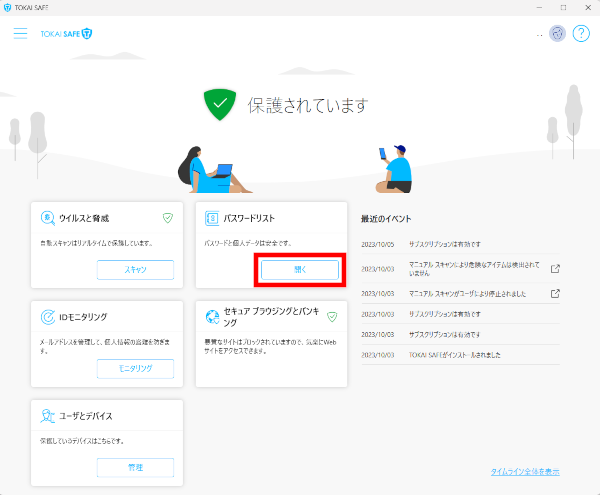Click the IDモニタリング radar icon
This screenshot has width=600, height=495.
coord(48,317)
